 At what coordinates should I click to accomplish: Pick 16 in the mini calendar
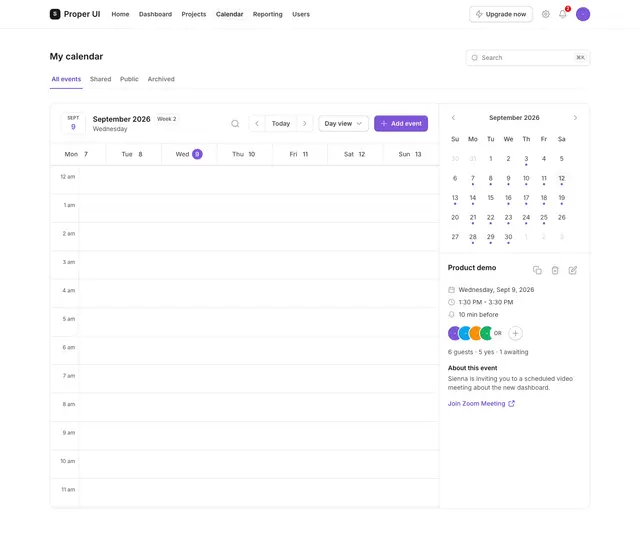coord(508,198)
